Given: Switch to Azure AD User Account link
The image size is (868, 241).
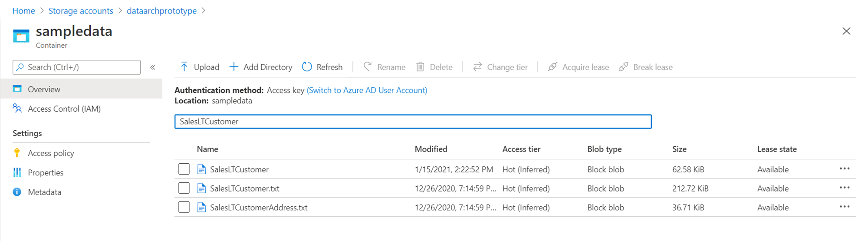Looking at the screenshot, I should tap(367, 90).
